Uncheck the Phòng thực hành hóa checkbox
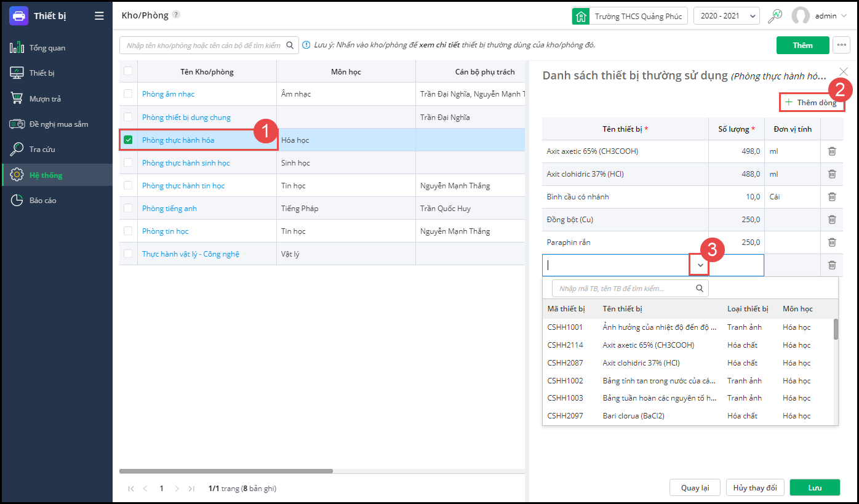The image size is (859, 504). (x=128, y=140)
